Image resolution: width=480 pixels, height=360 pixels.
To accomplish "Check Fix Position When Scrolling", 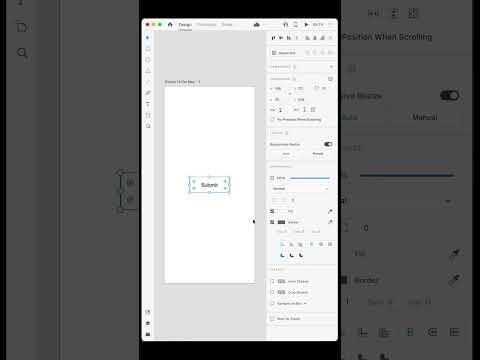I will pyautogui.click(x=272, y=119).
